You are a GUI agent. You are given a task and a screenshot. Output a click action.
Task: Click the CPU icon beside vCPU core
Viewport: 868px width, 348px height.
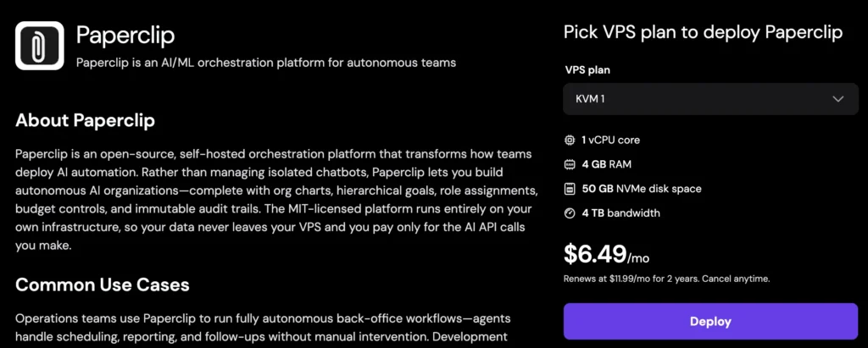(570, 140)
